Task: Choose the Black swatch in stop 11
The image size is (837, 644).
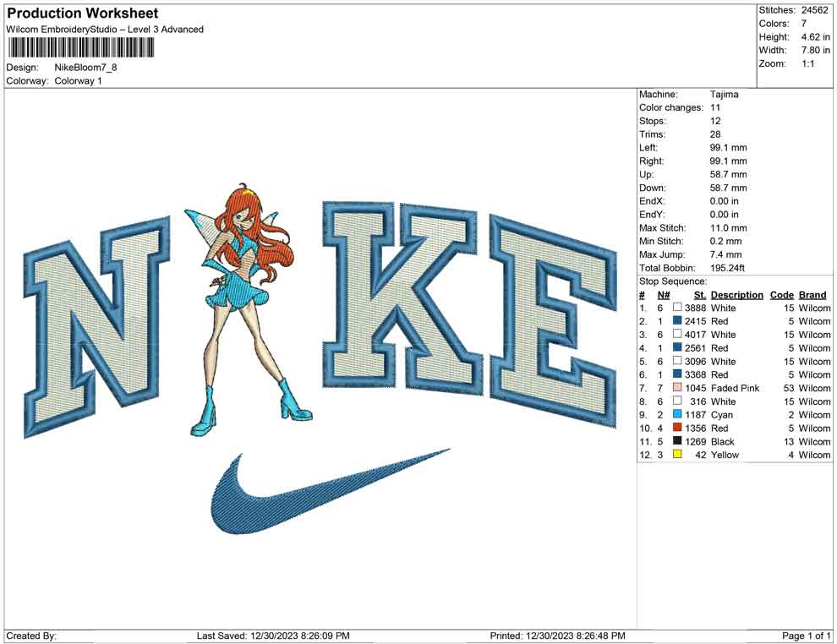Action: pyautogui.click(x=677, y=440)
